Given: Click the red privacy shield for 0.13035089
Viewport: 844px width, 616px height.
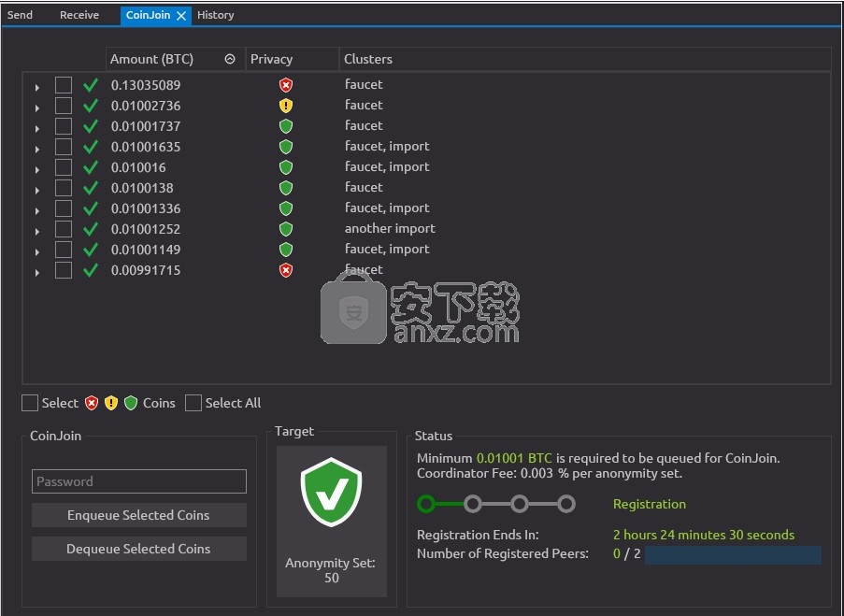Looking at the screenshot, I should pos(286,85).
